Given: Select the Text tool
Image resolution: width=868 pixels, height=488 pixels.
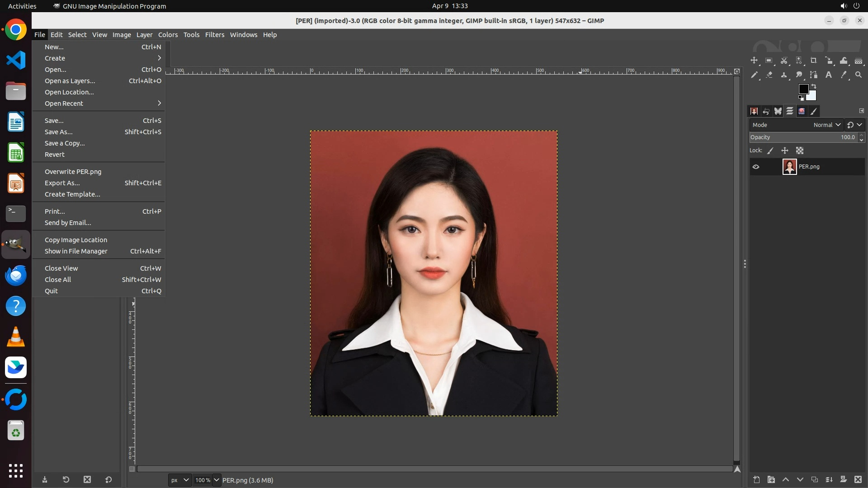Looking at the screenshot, I should [x=829, y=75].
